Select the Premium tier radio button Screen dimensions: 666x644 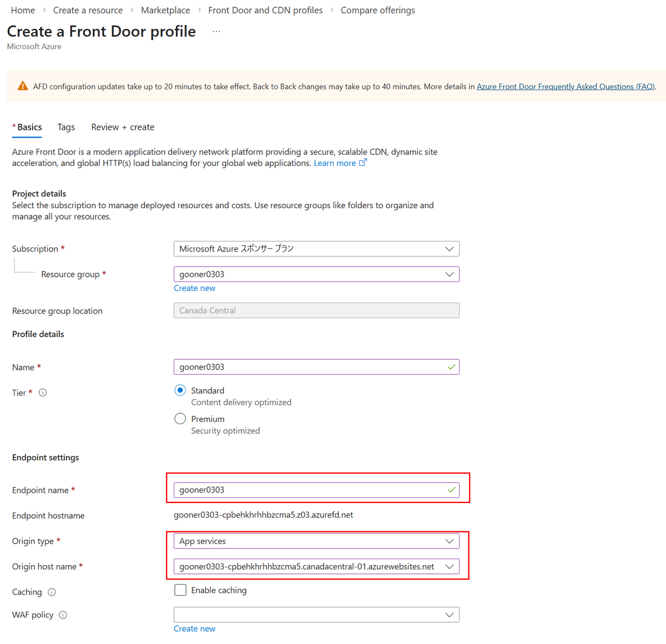point(180,419)
